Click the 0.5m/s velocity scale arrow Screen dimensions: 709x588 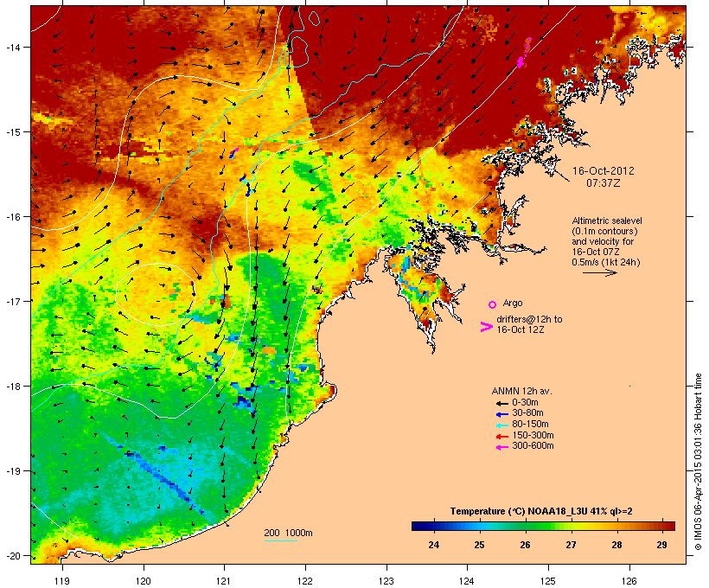599,272
